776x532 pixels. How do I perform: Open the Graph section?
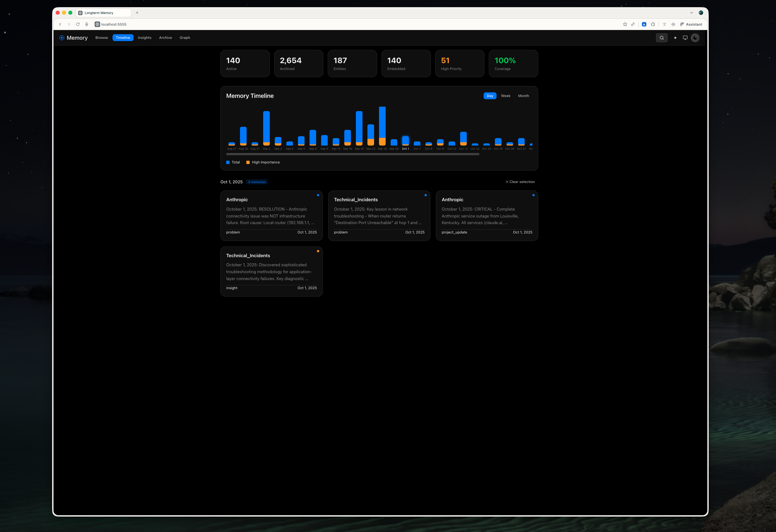185,38
